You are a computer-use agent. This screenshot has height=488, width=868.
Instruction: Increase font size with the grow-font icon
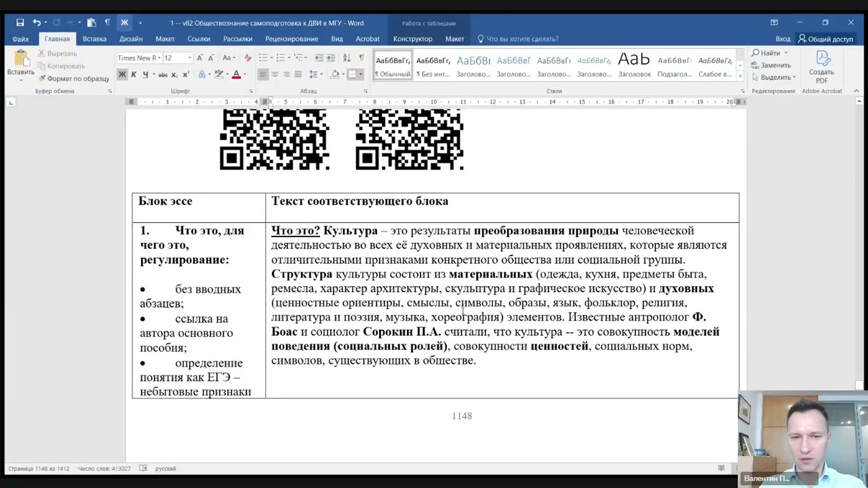[201, 58]
